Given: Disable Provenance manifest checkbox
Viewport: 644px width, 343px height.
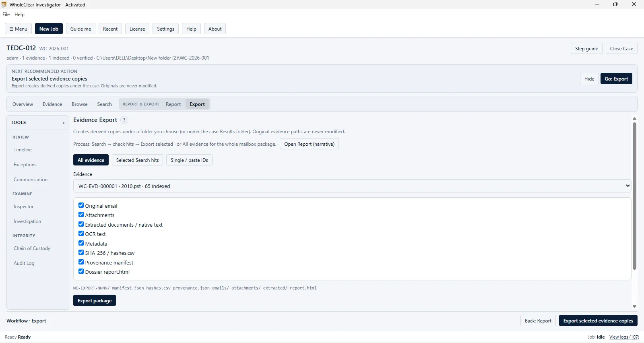Looking at the screenshot, I should pyautogui.click(x=81, y=262).
